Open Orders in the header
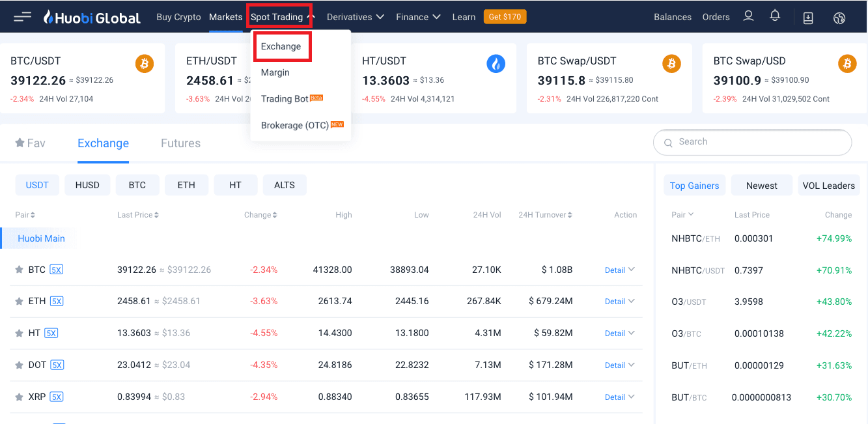Screen dimensions: 868x424 coord(716,17)
